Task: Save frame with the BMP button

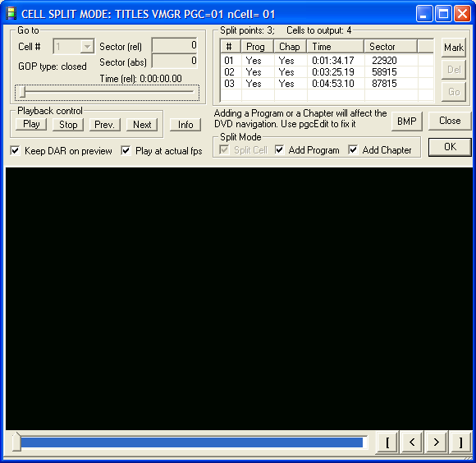Action: tap(407, 121)
